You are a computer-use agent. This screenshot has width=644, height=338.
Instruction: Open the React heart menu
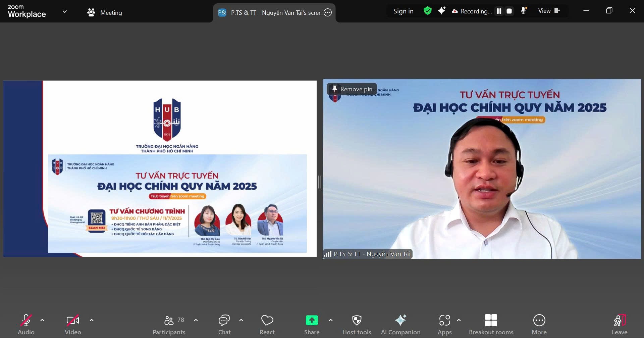(x=267, y=324)
